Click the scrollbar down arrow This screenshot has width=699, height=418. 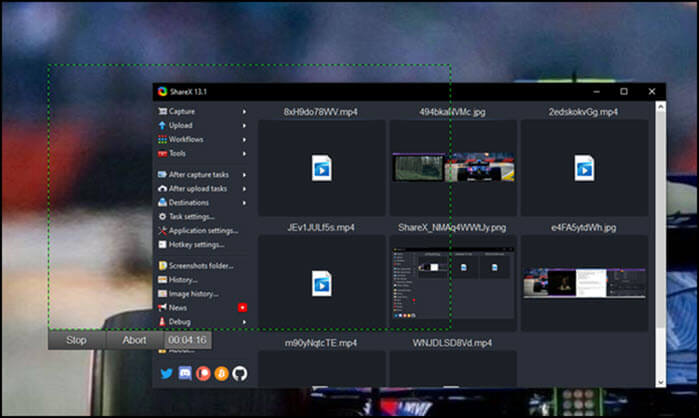click(x=661, y=382)
